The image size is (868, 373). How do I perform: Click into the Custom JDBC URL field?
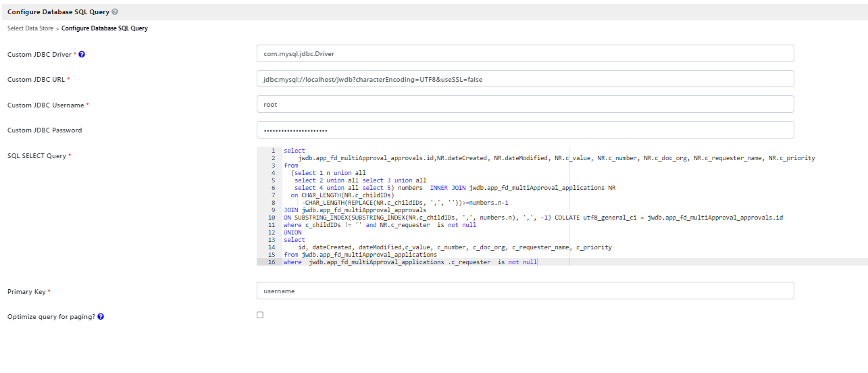click(x=525, y=79)
